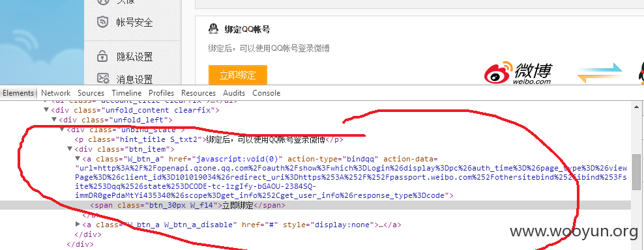Image resolution: width=644 pixels, height=250 pixels.
Task: Collapse the unfold_content clearfix div node
Action: 46,110
